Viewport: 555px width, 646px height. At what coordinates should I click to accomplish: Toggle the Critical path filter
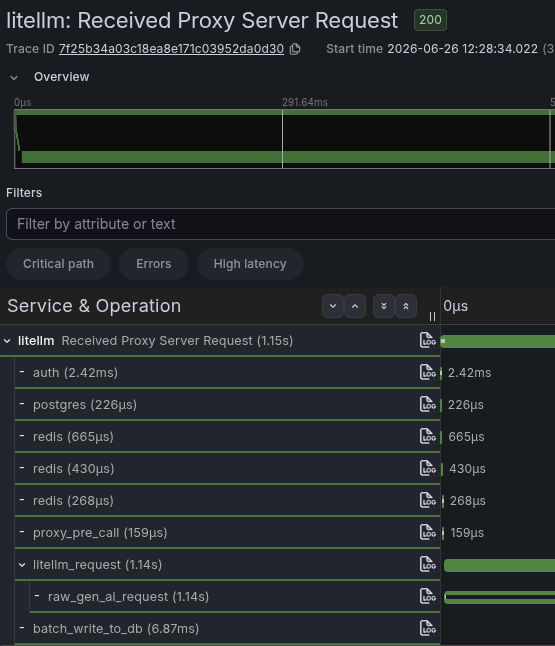point(58,264)
